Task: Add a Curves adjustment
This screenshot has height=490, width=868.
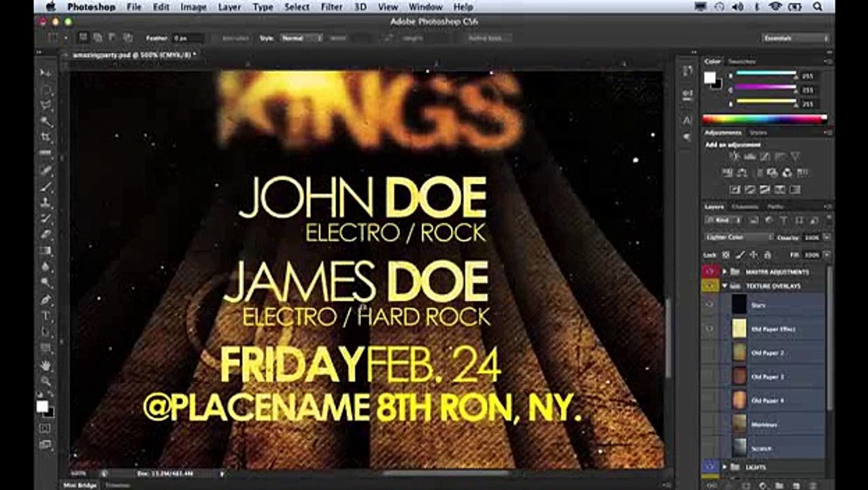Action: point(765,157)
